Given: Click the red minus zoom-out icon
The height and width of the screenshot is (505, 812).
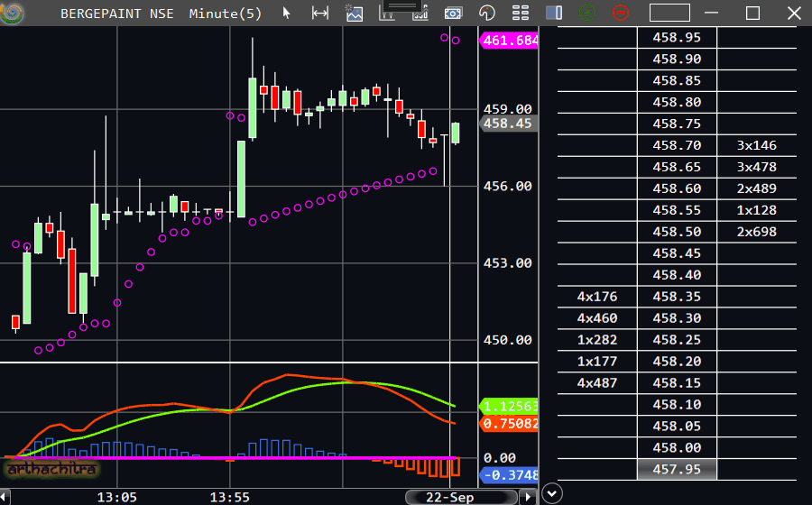Looking at the screenshot, I should point(621,13).
